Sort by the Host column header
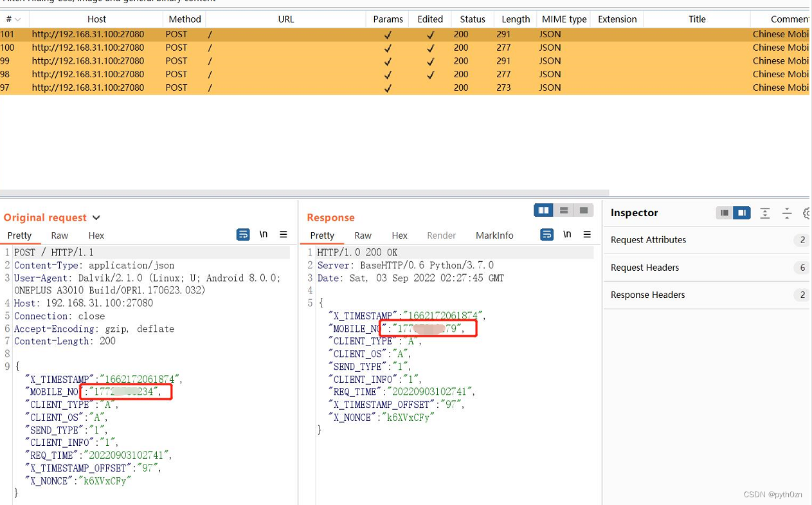Viewport: 812px width, 505px height. (96, 19)
